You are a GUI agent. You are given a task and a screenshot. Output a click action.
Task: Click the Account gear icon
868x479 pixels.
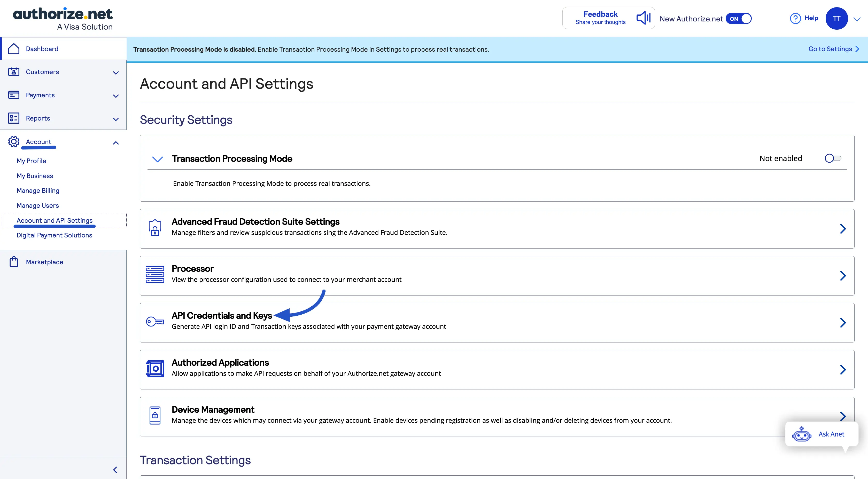point(13,142)
